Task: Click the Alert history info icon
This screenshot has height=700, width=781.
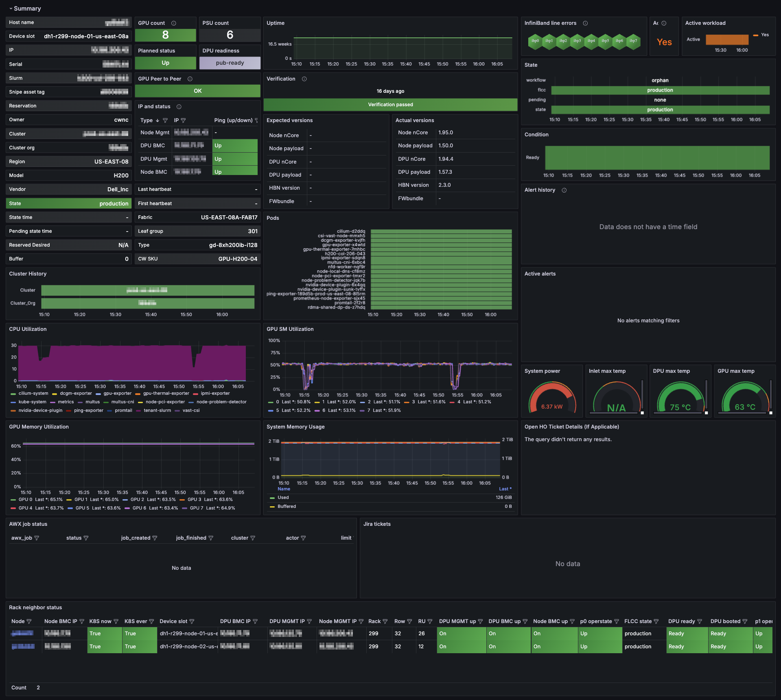Action: click(564, 190)
